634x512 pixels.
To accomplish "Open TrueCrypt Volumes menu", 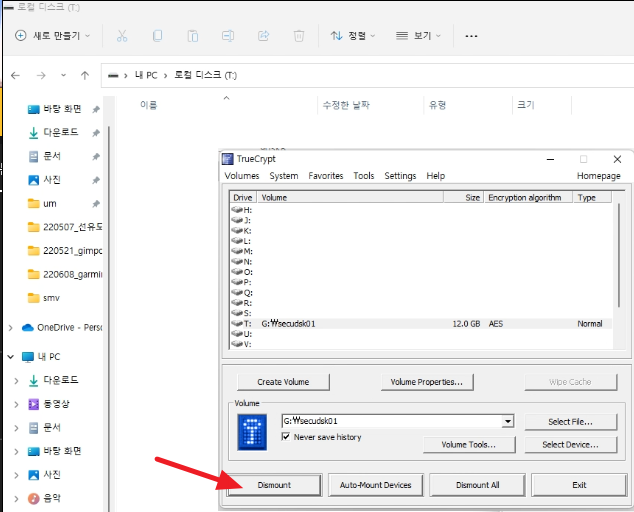I will click(x=242, y=176).
